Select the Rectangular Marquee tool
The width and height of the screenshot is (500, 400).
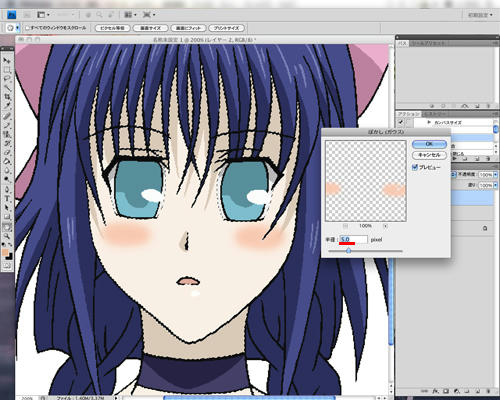[7, 70]
